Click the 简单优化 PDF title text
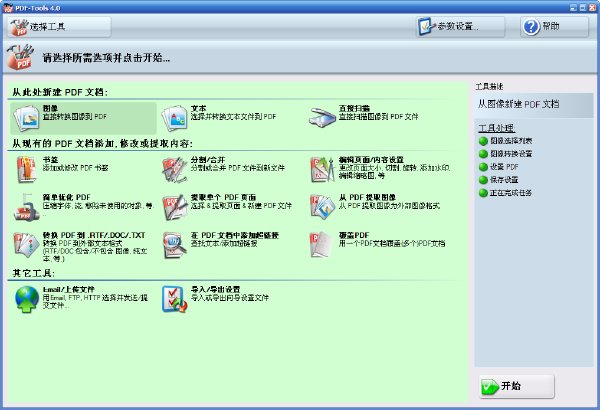This screenshot has height=410, width=600. (x=67, y=197)
